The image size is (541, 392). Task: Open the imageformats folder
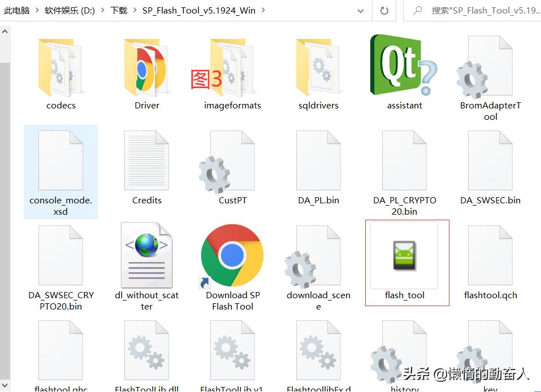[232, 68]
